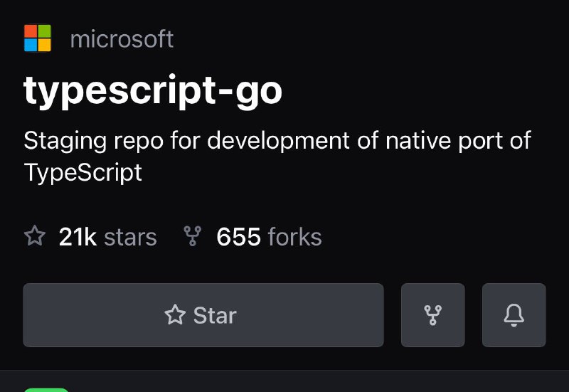Open notification settings via the bell button
The width and height of the screenshot is (569, 392).
click(514, 315)
